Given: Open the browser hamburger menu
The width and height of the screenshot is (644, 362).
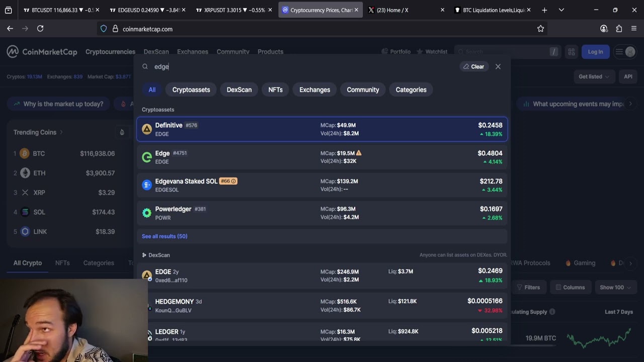Looking at the screenshot, I should click(x=634, y=29).
